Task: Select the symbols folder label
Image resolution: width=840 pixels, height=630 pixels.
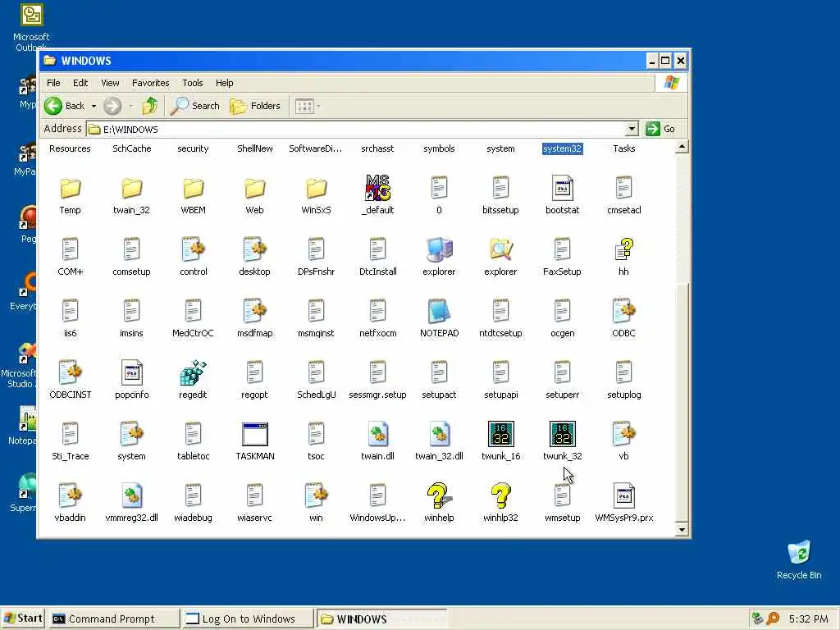Action: [x=439, y=148]
